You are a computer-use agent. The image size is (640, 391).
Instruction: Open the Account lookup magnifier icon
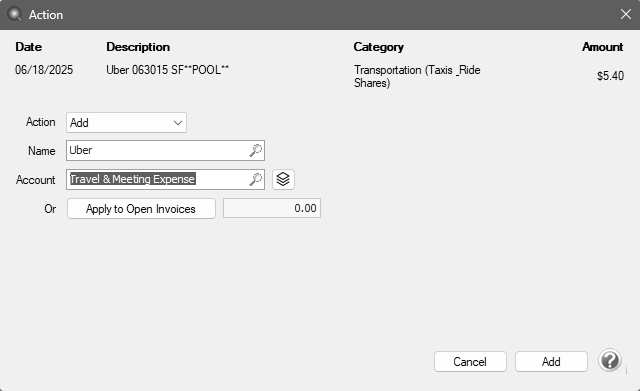[256, 179]
